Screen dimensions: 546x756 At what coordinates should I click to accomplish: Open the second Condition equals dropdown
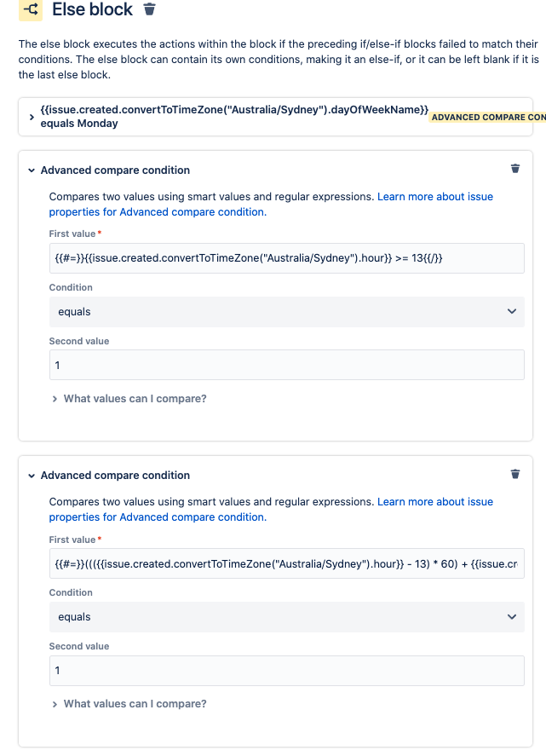pos(287,617)
